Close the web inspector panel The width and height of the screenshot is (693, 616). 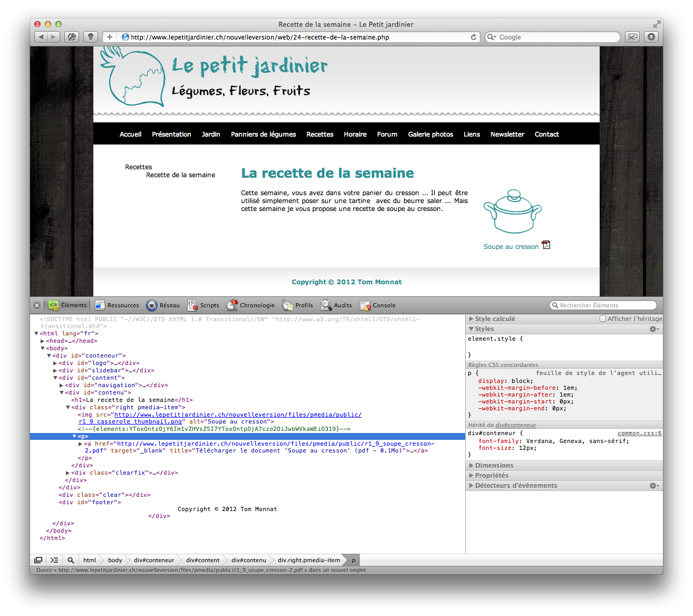(x=37, y=305)
